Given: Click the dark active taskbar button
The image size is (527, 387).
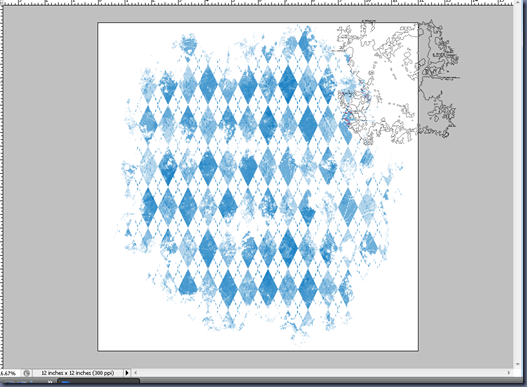Looking at the screenshot, I should point(98,382).
